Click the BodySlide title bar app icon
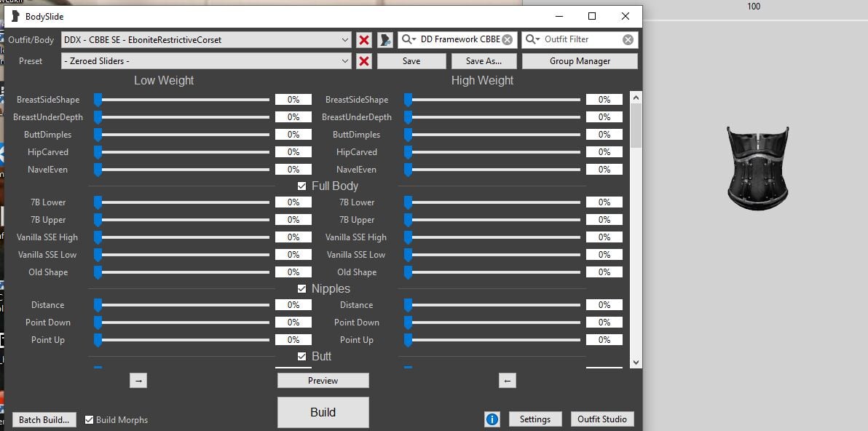Viewport: 868px width, 431px height. click(x=15, y=17)
